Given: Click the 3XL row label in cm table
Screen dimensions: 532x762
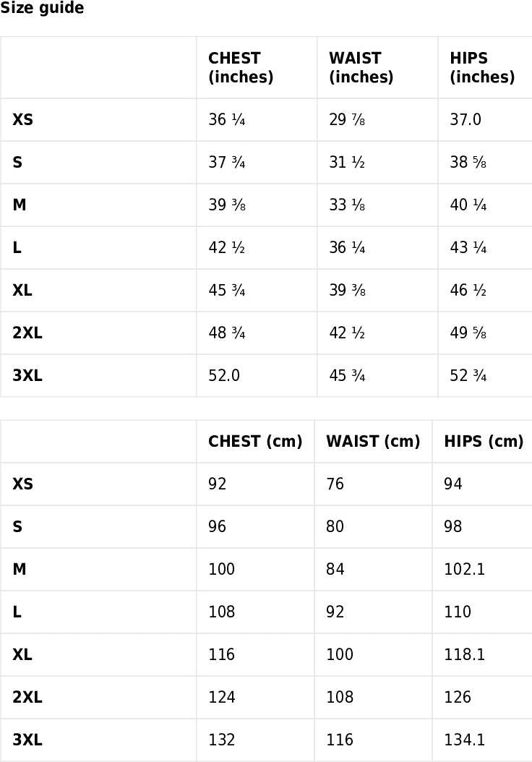Looking at the screenshot, I should click(27, 740).
